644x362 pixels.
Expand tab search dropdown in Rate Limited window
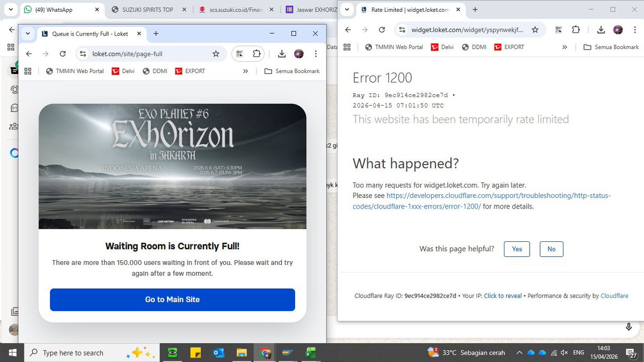click(x=347, y=10)
